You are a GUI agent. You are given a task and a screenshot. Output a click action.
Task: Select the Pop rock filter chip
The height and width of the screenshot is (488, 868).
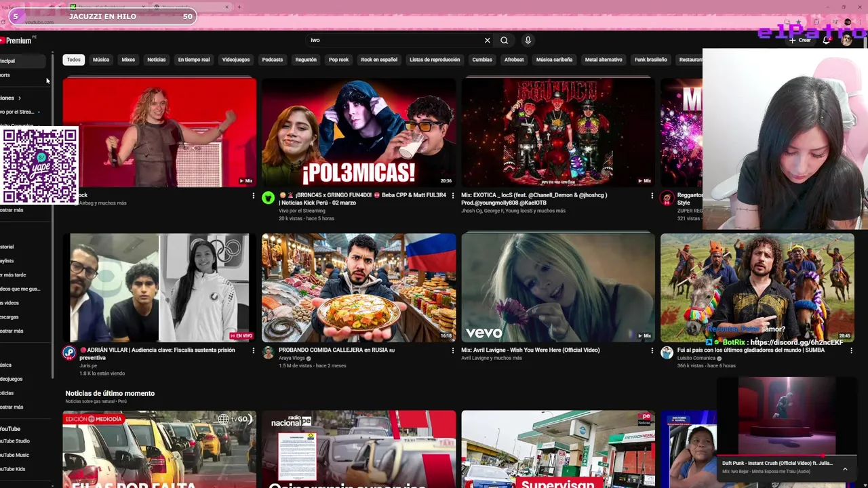(338, 60)
